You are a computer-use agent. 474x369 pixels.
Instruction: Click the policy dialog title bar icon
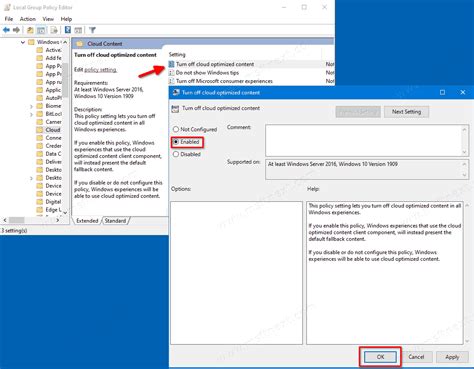tap(175, 92)
